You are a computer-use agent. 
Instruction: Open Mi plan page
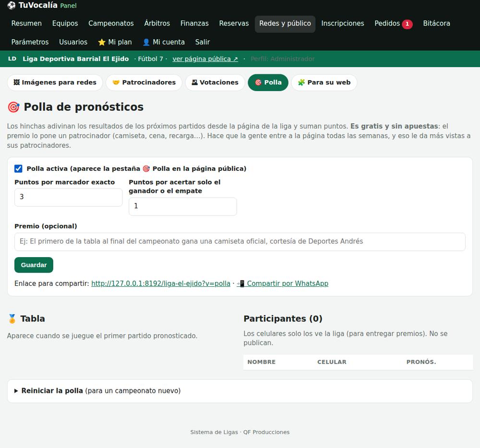tap(115, 42)
